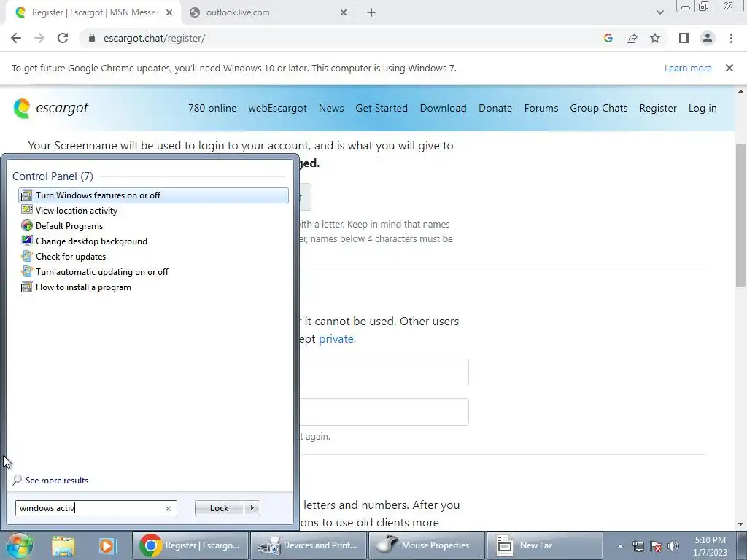Click the address bar URL escargot.chat/register/
The height and width of the screenshot is (560, 747).
pyautogui.click(x=154, y=38)
